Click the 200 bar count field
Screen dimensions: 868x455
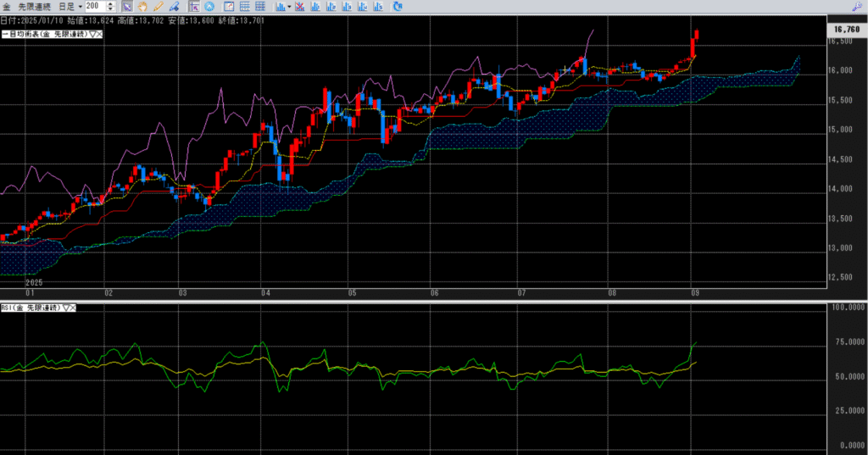[x=95, y=6]
